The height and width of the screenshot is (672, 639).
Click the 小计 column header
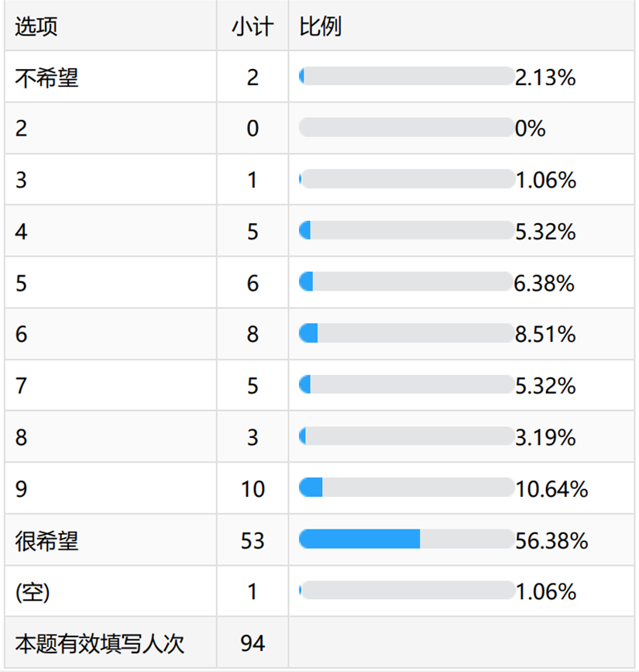(253, 26)
